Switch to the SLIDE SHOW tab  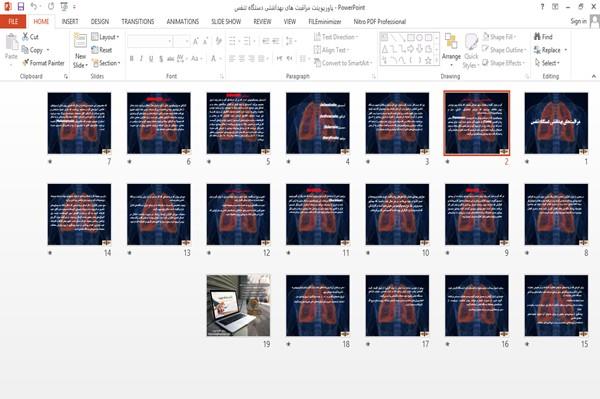tap(226, 21)
